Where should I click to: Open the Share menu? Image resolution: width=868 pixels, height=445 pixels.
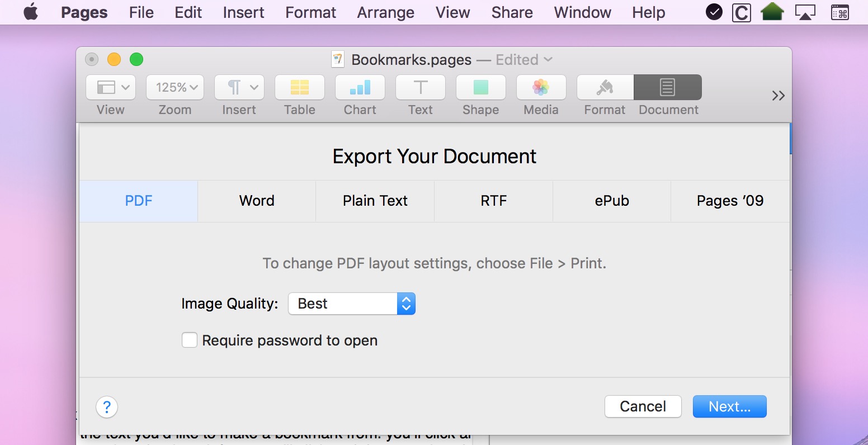click(512, 12)
